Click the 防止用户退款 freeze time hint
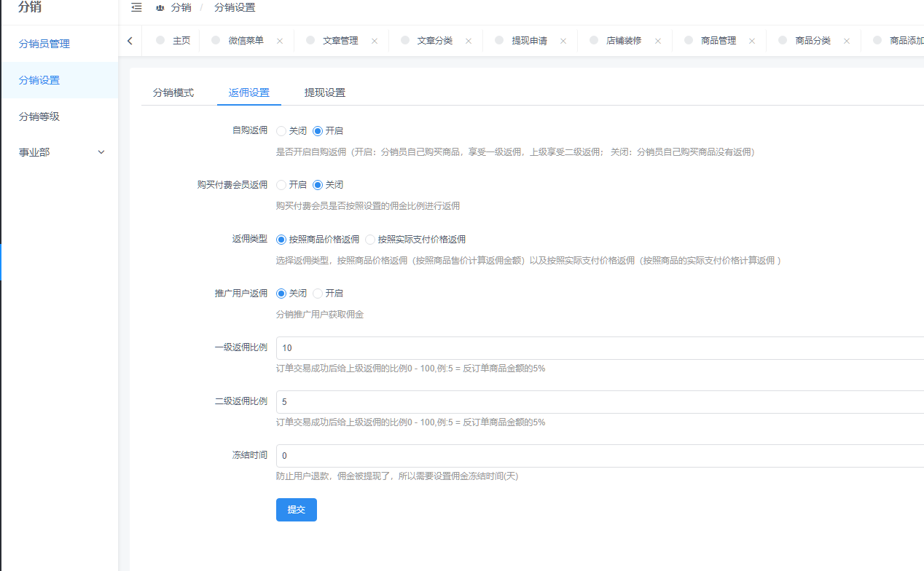Screen dimensions: 924x571 coord(397,476)
